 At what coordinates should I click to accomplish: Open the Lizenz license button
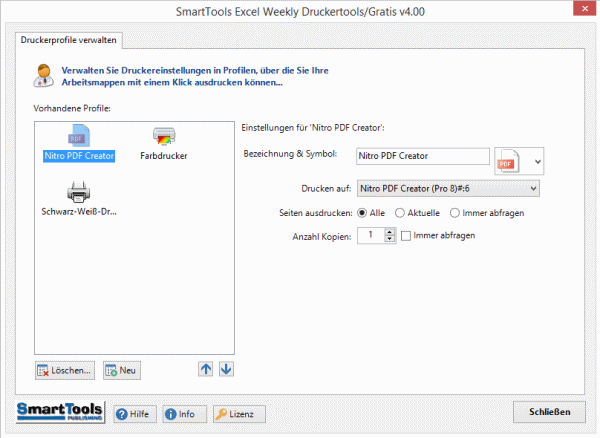click(239, 414)
